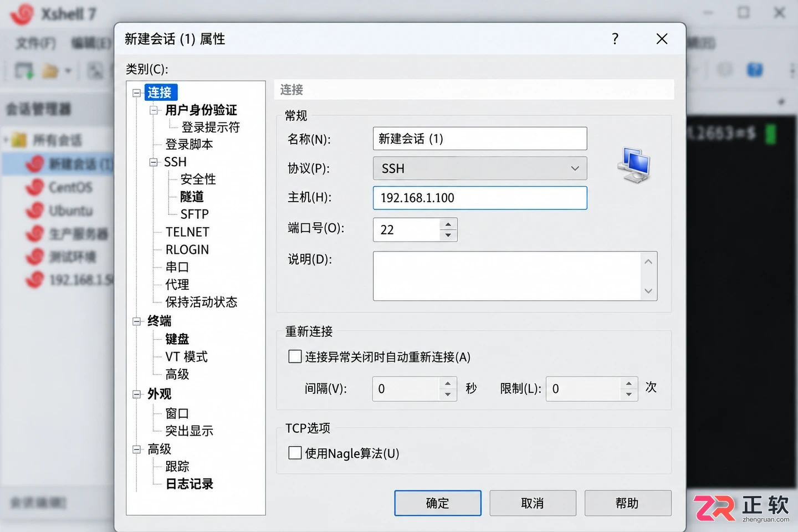Viewport: 798px width, 532px height.
Task: Open 文件 menu in Xshell window
Action: coord(36,43)
